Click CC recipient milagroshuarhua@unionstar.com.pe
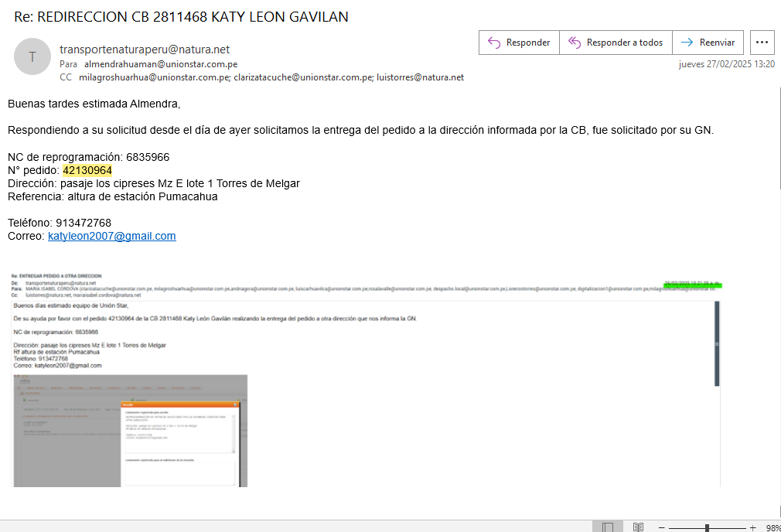 coord(156,77)
